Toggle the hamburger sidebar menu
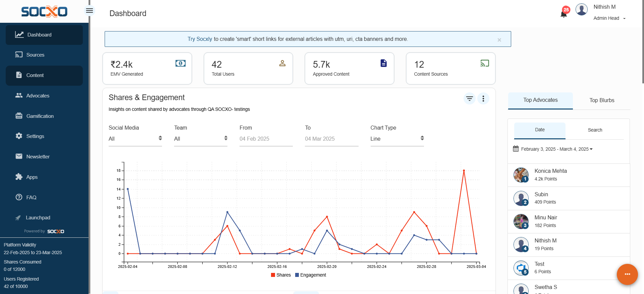 [89, 11]
